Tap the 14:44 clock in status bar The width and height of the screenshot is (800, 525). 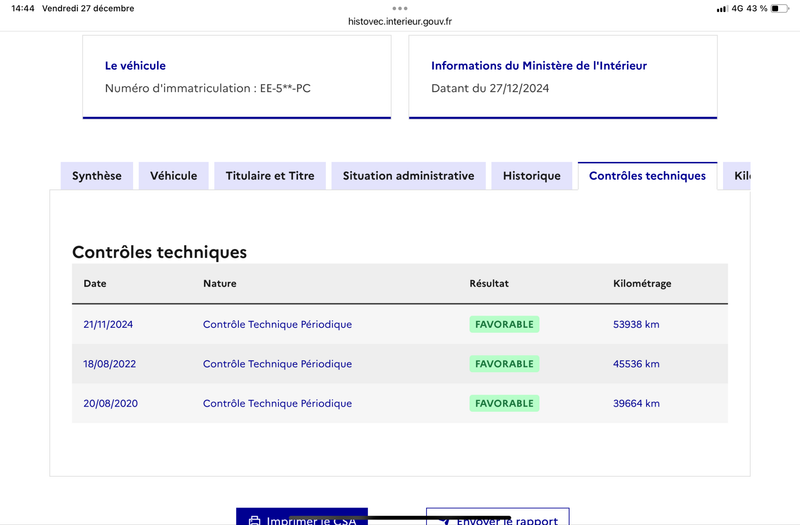(x=23, y=8)
